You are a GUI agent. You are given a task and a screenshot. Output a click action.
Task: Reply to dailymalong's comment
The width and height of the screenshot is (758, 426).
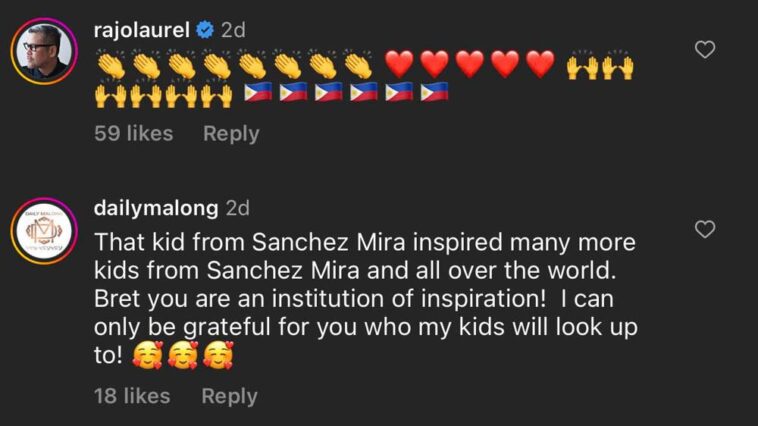(x=229, y=397)
